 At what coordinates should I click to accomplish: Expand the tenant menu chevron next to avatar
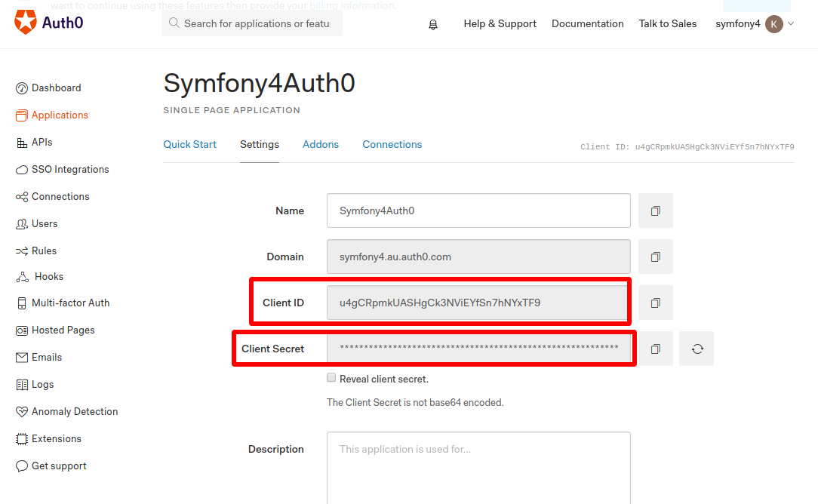click(x=789, y=23)
